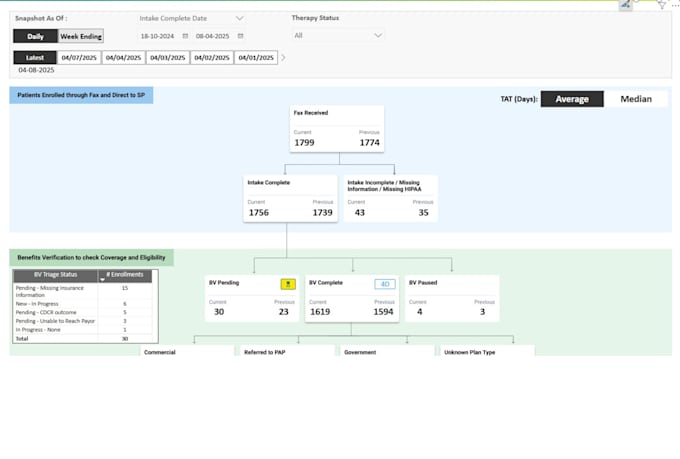Click the Intake Complete card
The image size is (680, 459).
click(x=291, y=199)
